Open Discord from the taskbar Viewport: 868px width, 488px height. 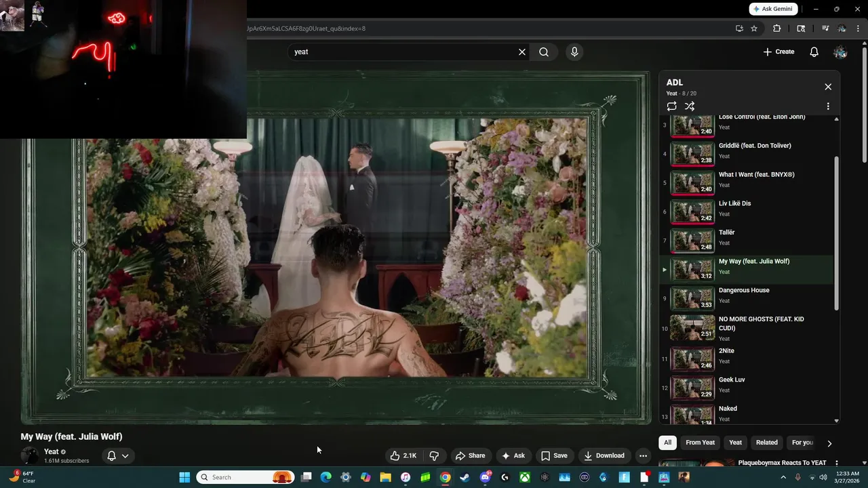pos(485,477)
